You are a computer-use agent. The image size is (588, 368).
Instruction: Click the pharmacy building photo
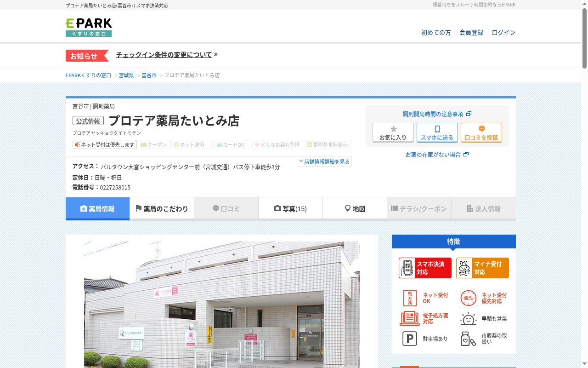222,305
